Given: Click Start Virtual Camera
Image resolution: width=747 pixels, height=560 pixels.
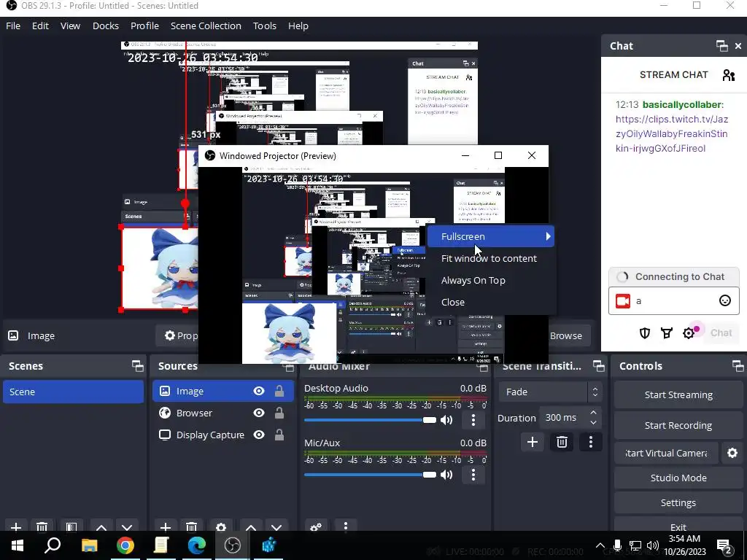Looking at the screenshot, I should click(x=666, y=453).
